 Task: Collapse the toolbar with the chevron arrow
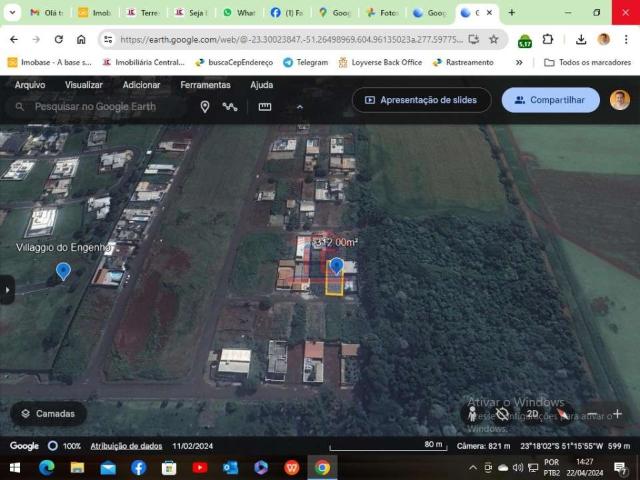pyautogui.click(x=299, y=107)
